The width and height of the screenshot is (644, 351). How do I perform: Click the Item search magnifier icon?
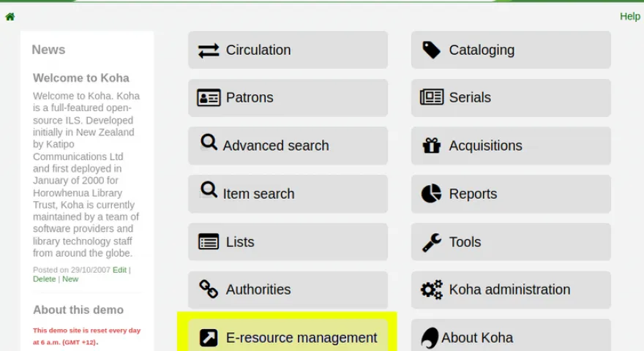(x=209, y=190)
